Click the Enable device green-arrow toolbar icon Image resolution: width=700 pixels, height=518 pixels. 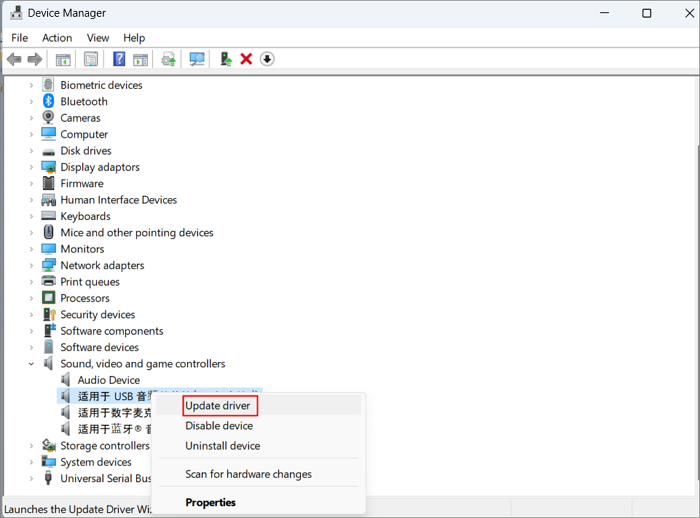(226, 59)
